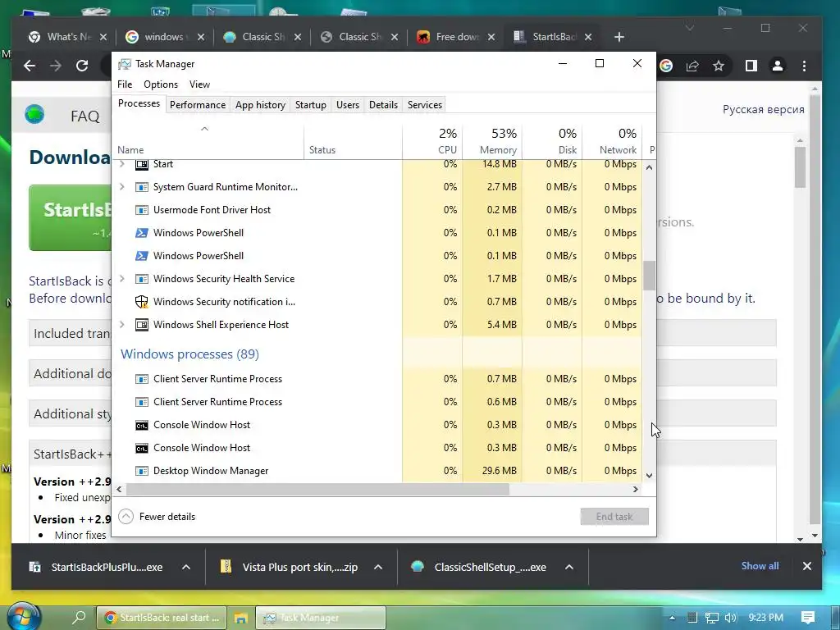Click Chrome forward arrow button
Image resolution: width=840 pixels, height=630 pixels.
click(x=56, y=66)
